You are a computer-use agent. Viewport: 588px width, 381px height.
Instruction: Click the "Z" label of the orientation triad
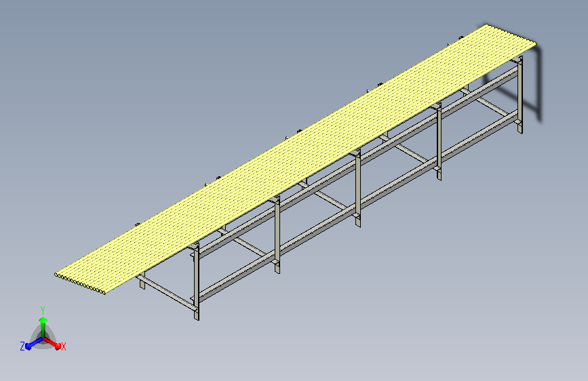pyautogui.click(x=22, y=346)
